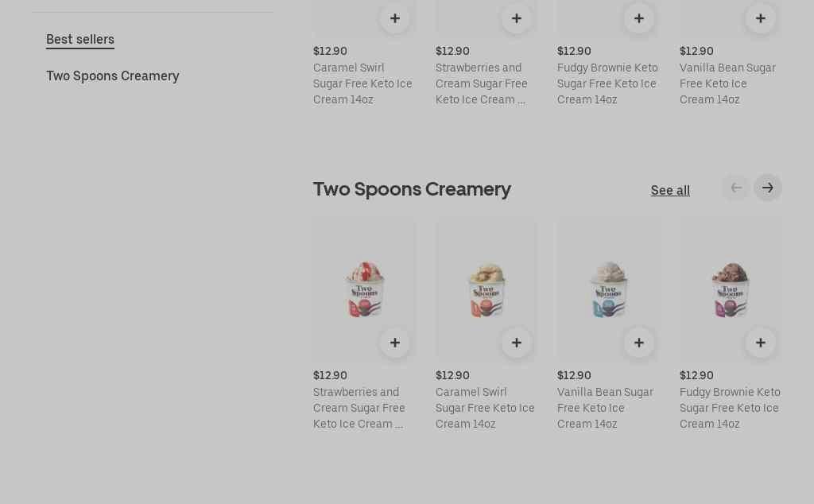Click next arrow in Two Spoons Creamery carousel
The image size is (814, 504).
point(768,188)
